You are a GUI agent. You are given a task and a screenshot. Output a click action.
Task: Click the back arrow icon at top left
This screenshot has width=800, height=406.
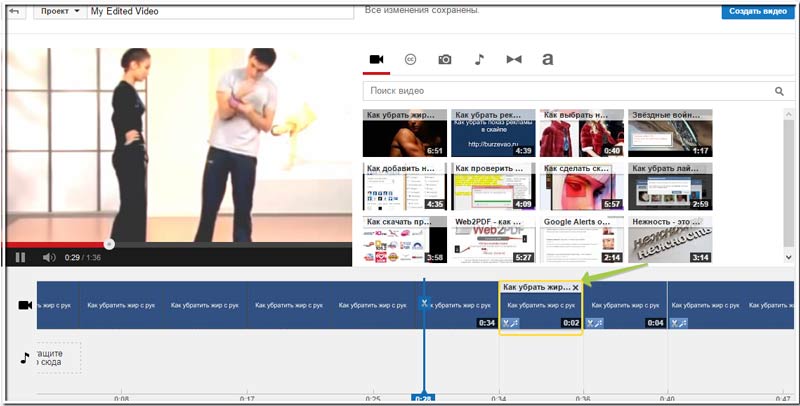click(x=14, y=12)
